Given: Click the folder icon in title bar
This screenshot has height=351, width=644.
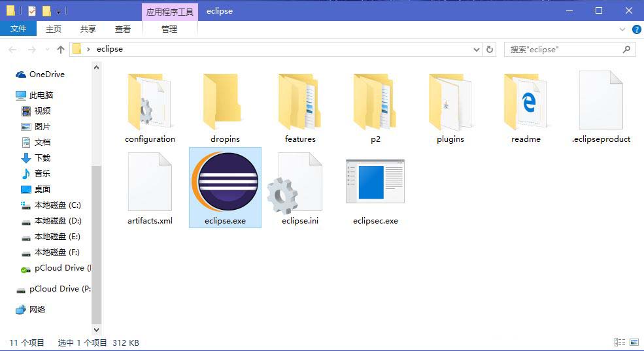Looking at the screenshot, I should (x=10, y=11).
